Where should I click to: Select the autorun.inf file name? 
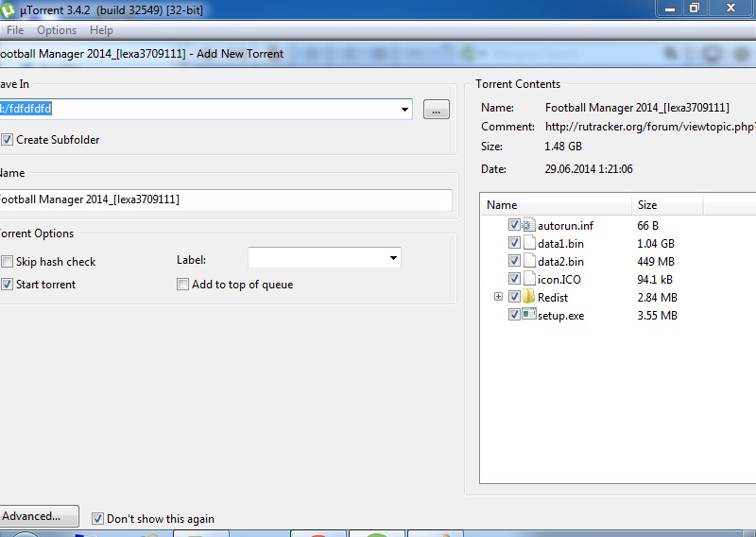565,225
